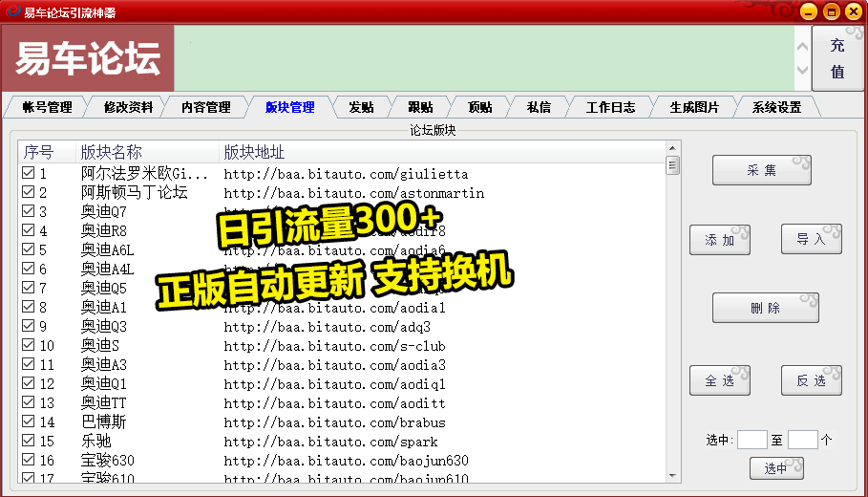Viewport: 868px width, 497px height.
Task: Click the forum list scroll-down arrow
Action: (672, 475)
